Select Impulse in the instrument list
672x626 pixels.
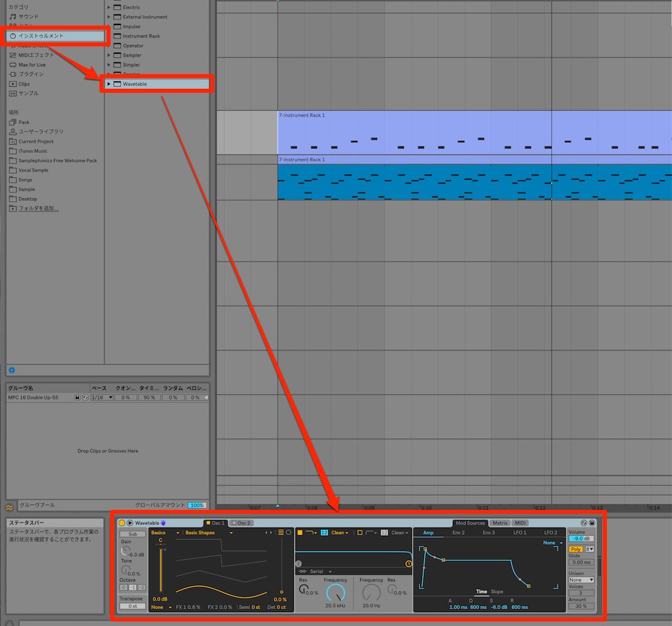pyautogui.click(x=131, y=26)
